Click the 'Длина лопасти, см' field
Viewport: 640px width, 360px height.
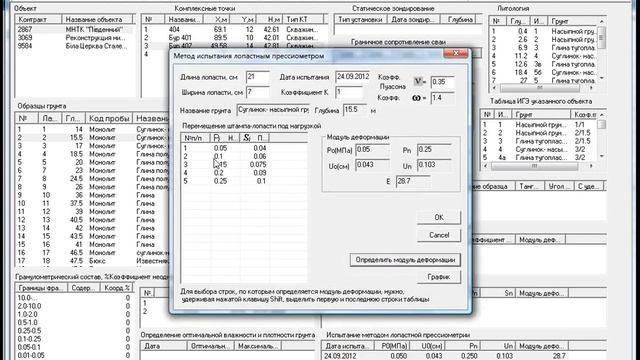point(258,77)
